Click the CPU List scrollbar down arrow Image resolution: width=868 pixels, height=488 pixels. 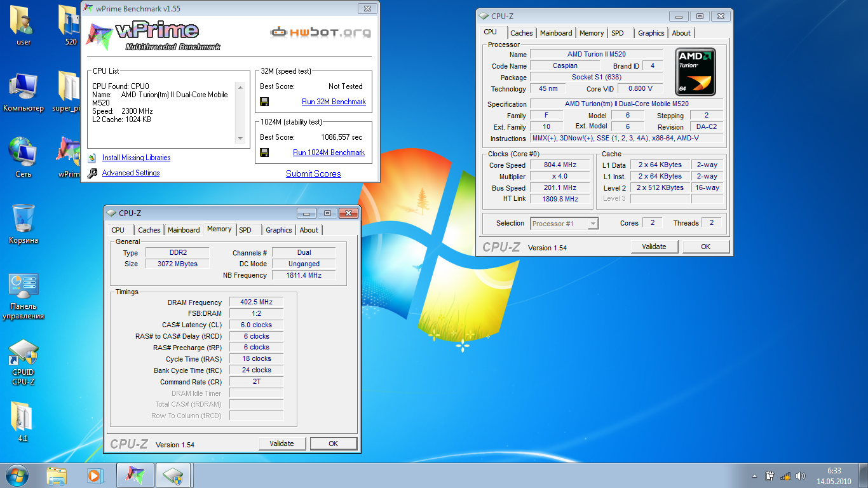point(240,139)
